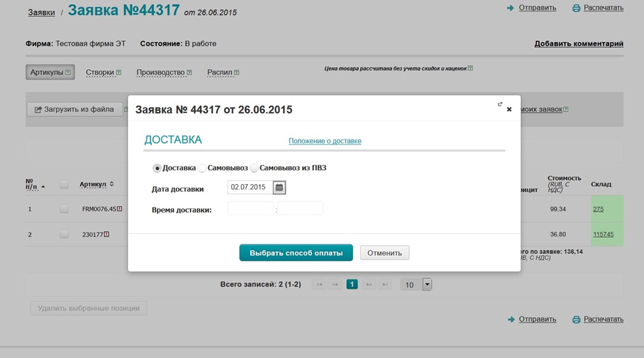Click the help icon next to Створки

pyautogui.click(x=119, y=73)
